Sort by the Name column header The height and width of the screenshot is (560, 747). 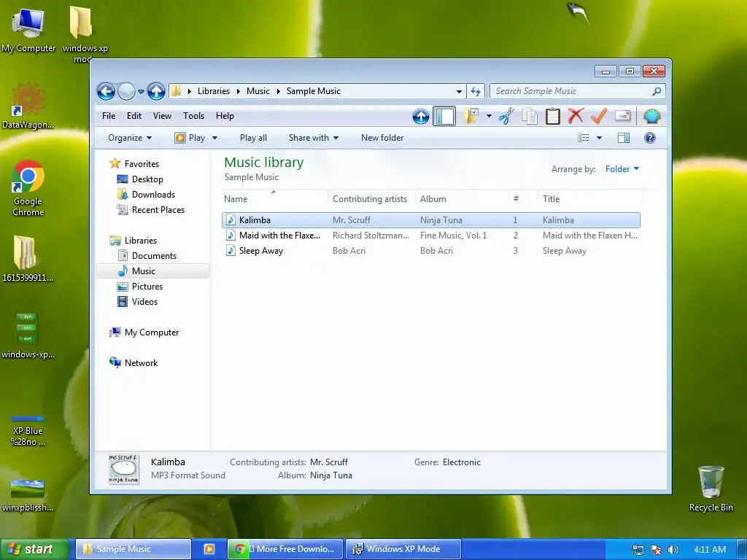274,198
